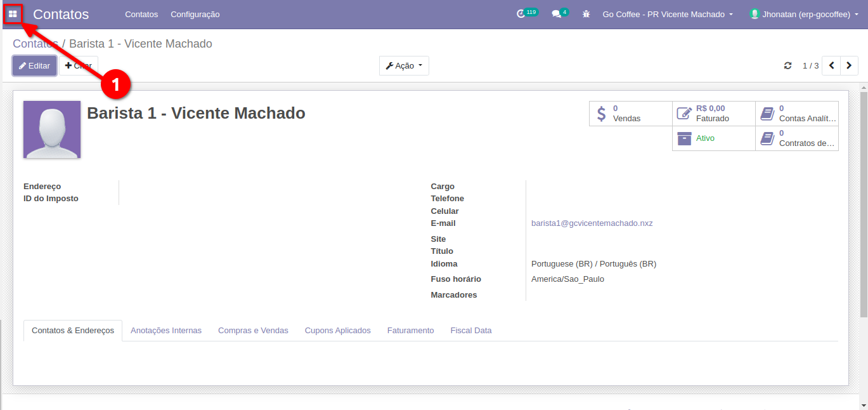
Task: Go to the next record arrow
Action: pos(849,66)
